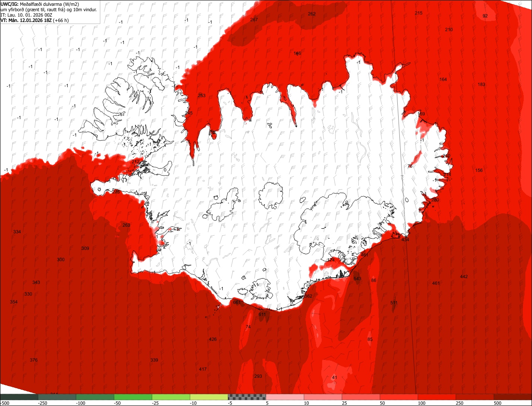Click the legend swatch between -500 and -250

pos(19,396)
